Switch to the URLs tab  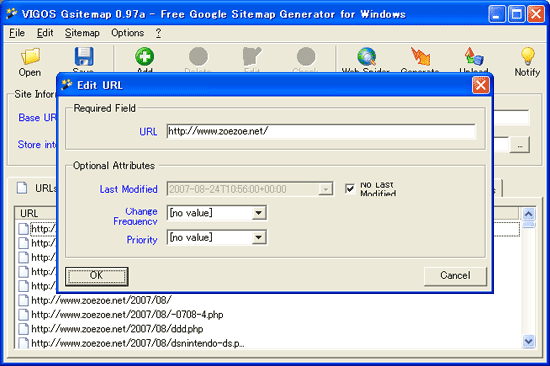pos(35,188)
